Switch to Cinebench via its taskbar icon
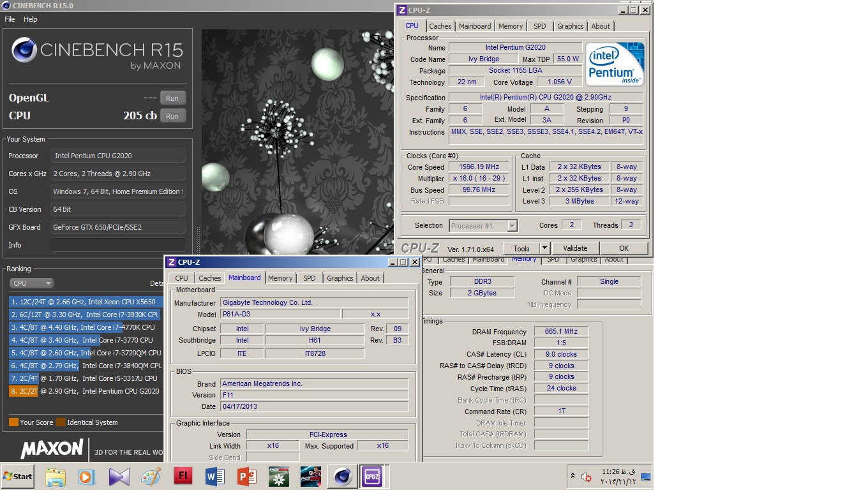Screen dimensions: 868x490 point(343,477)
